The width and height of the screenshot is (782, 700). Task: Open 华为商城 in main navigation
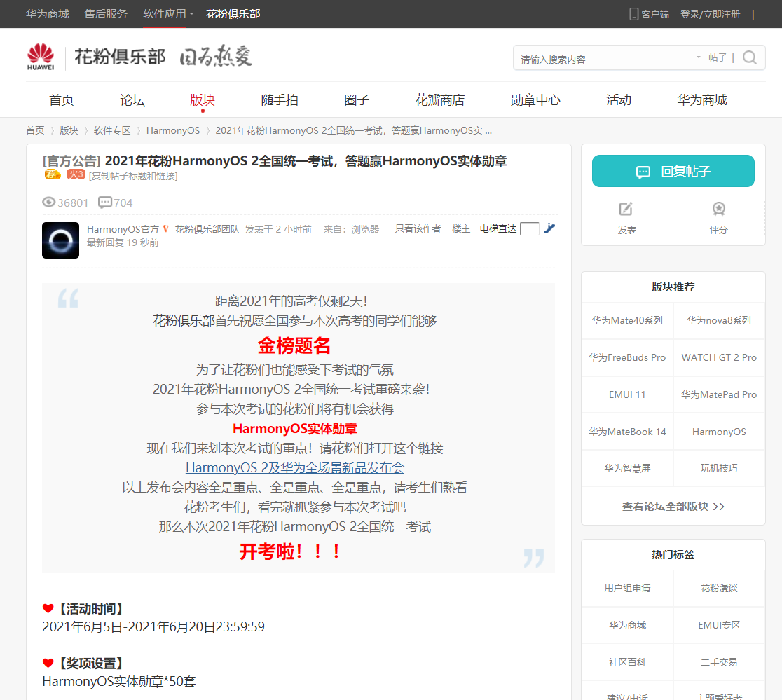click(701, 100)
